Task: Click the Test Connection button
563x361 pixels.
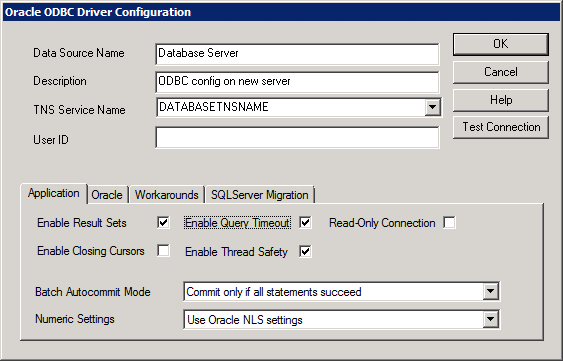Action: [x=501, y=127]
